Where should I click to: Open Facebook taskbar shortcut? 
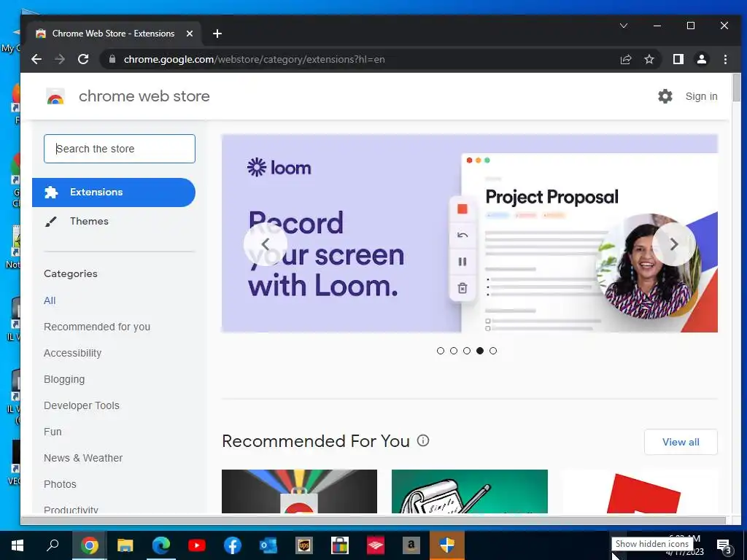coord(233,545)
